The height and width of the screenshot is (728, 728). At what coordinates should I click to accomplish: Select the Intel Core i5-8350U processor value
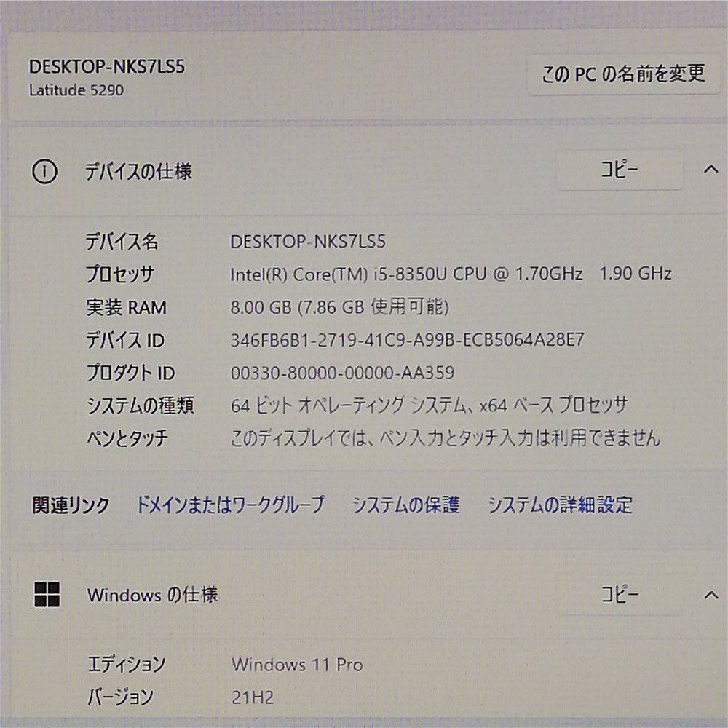(451, 274)
